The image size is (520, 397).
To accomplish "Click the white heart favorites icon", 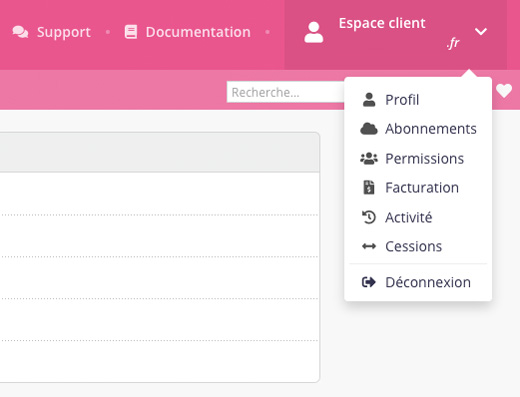I will [x=504, y=90].
